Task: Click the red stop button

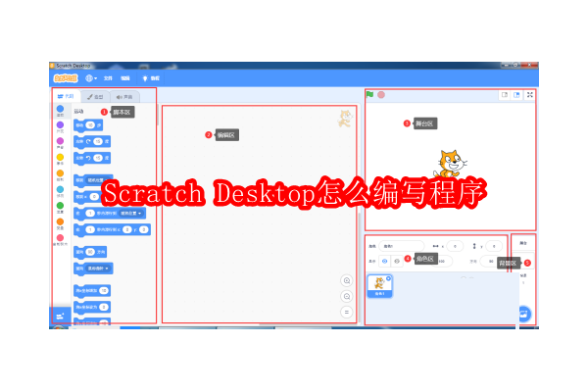Action: coord(381,94)
